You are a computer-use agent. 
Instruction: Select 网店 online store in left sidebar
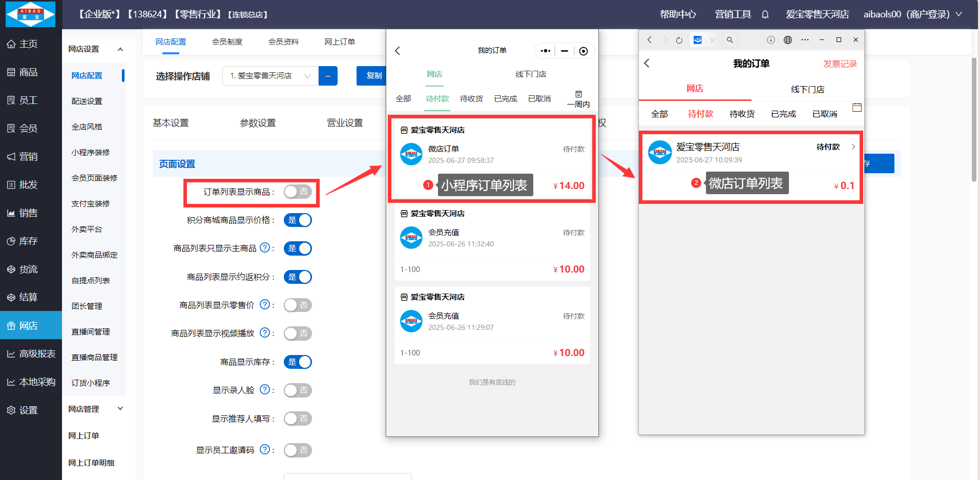coord(31,326)
